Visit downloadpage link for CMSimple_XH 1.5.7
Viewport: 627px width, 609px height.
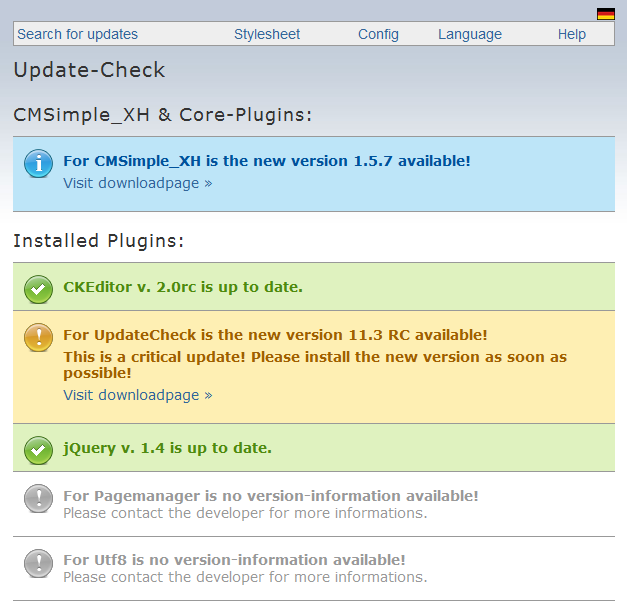[x=138, y=183]
